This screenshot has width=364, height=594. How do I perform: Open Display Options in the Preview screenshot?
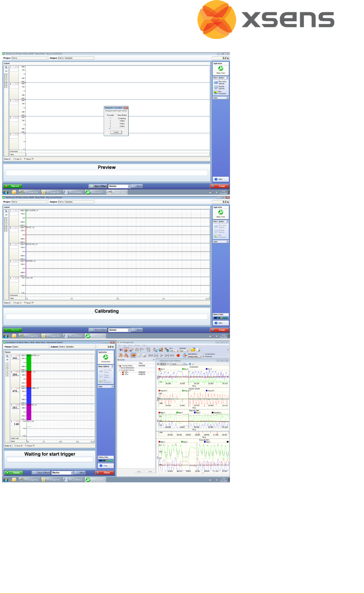220,87
